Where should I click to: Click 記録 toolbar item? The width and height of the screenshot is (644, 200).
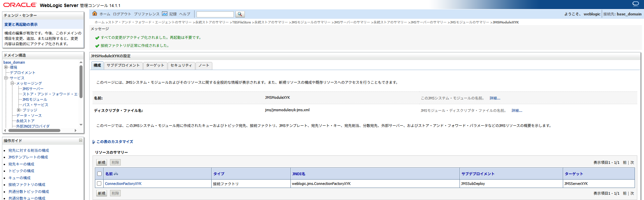pos(173,14)
